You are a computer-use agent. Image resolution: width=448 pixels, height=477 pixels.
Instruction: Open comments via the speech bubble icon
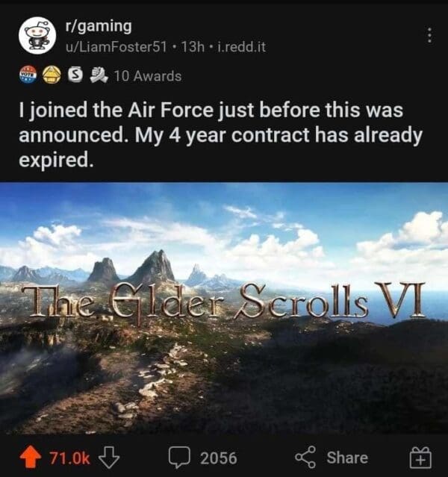(x=179, y=458)
